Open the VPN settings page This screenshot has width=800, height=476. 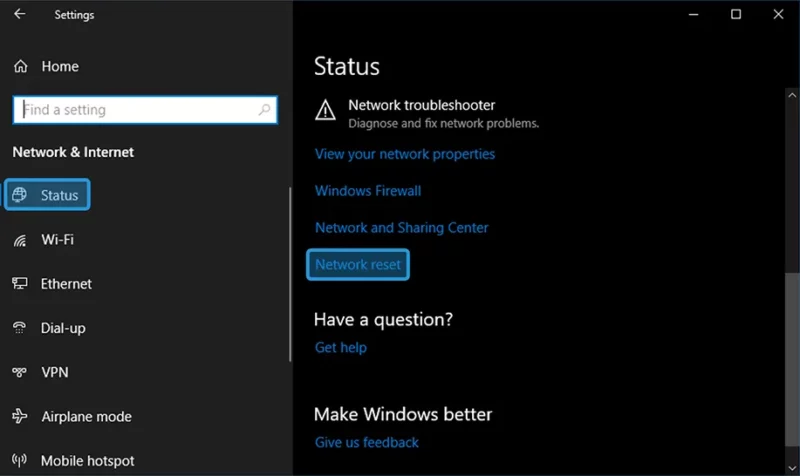point(55,372)
